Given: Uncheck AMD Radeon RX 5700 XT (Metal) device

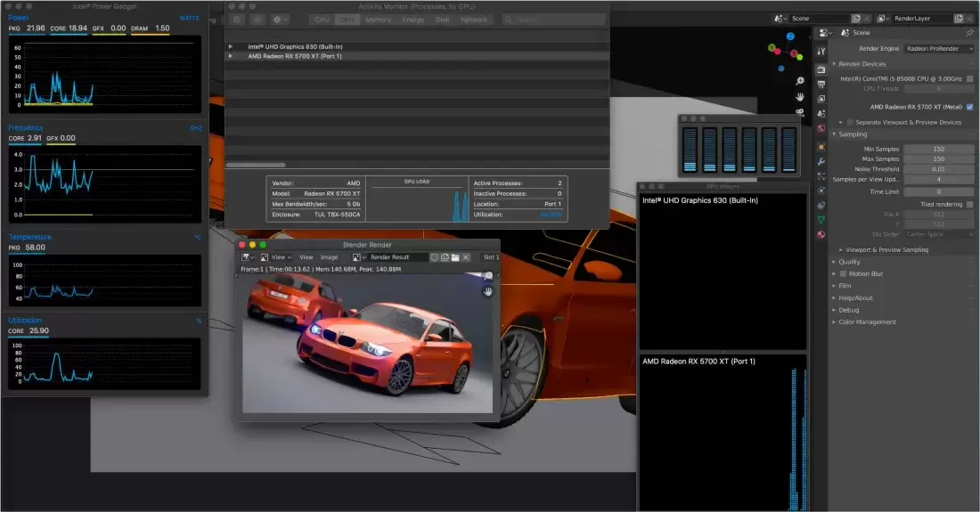Looking at the screenshot, I should pyautogui.click(x=969, y=107).
